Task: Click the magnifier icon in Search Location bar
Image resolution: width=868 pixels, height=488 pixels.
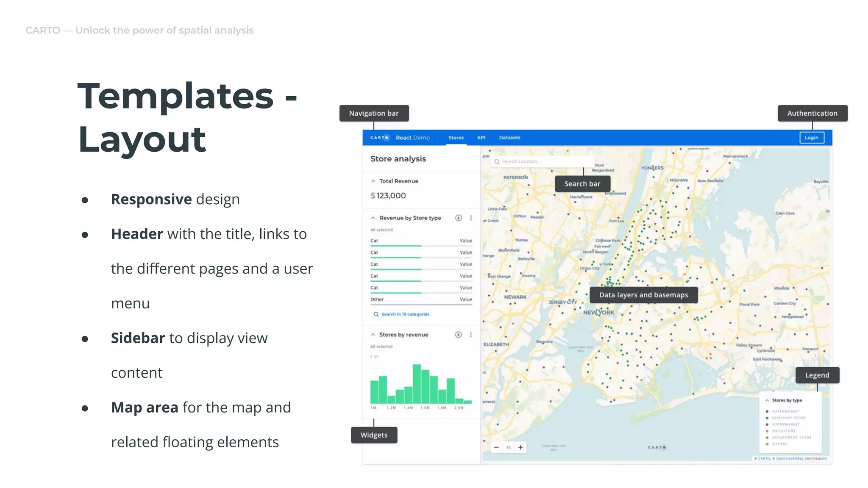Action: click(497, 161)
